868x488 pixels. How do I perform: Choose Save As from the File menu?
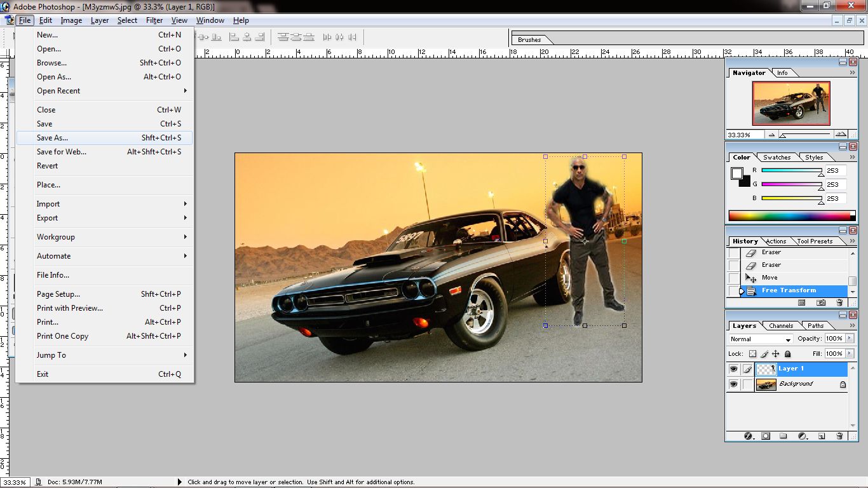(x=52, y=137)
